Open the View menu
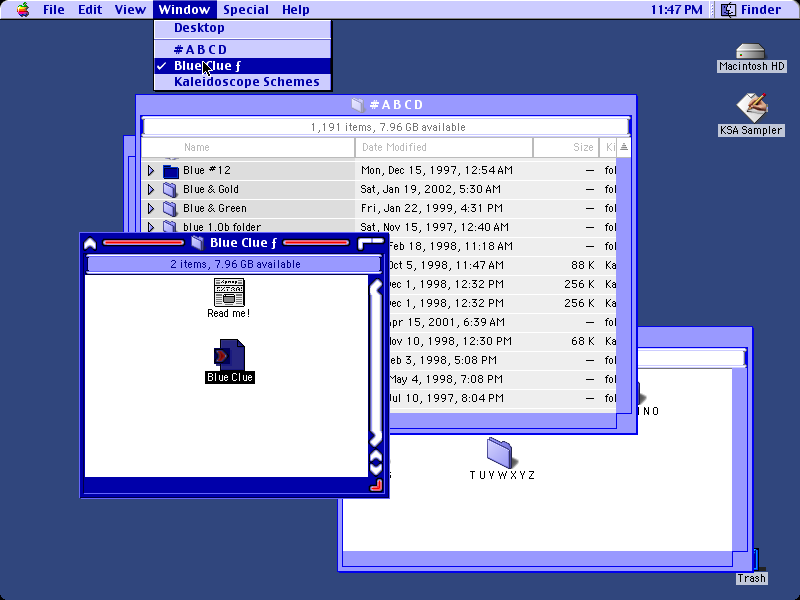The image size is (800, 600). coord(130,9)
